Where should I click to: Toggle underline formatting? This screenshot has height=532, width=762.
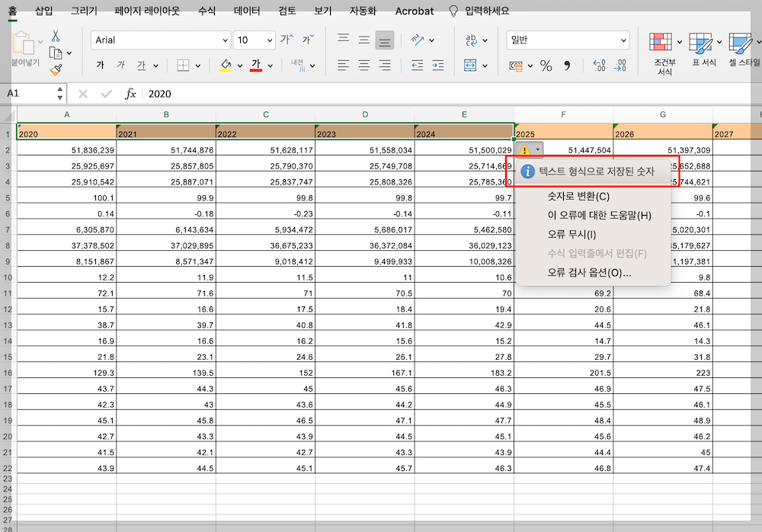[140, 66]
